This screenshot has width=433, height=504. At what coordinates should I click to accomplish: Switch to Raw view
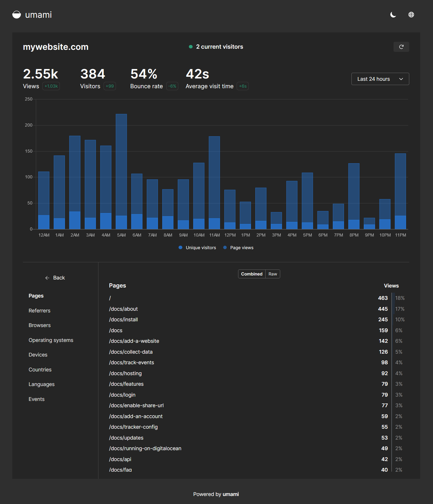272,274
